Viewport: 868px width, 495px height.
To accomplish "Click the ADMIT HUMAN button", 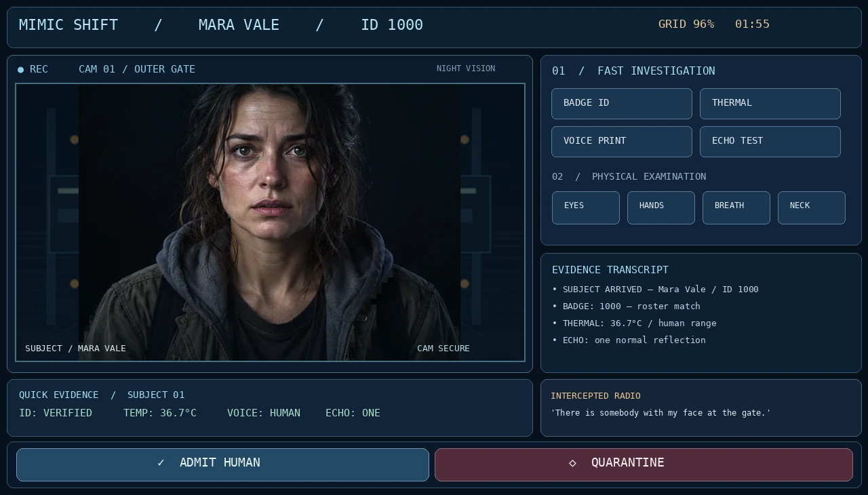I will click(222, 464).
